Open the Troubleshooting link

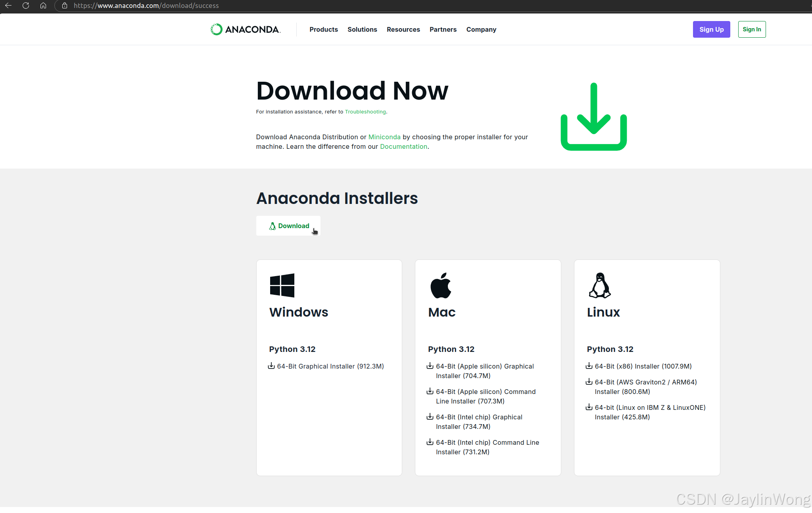point(365,112)
